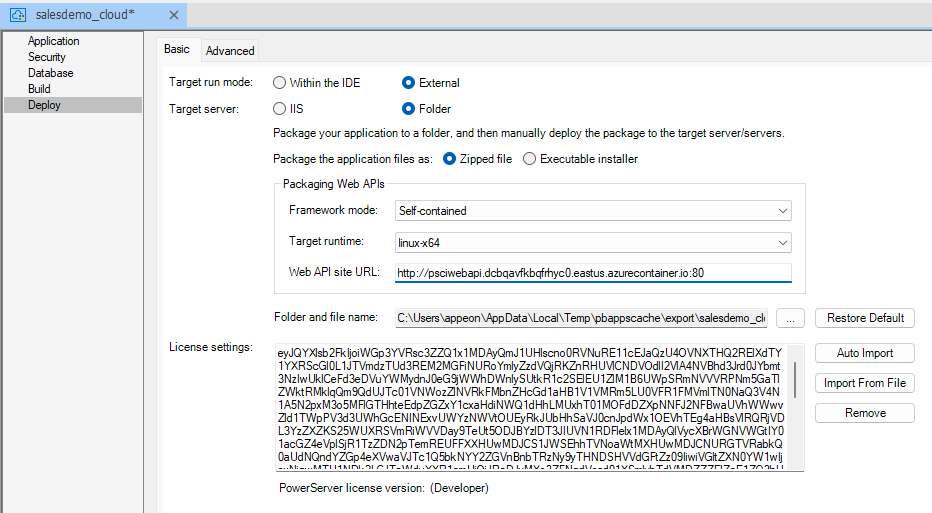Viewport: 932px width, 513px height.
Task: Open the Target runtime dropdown
Action: coord(593,243)
